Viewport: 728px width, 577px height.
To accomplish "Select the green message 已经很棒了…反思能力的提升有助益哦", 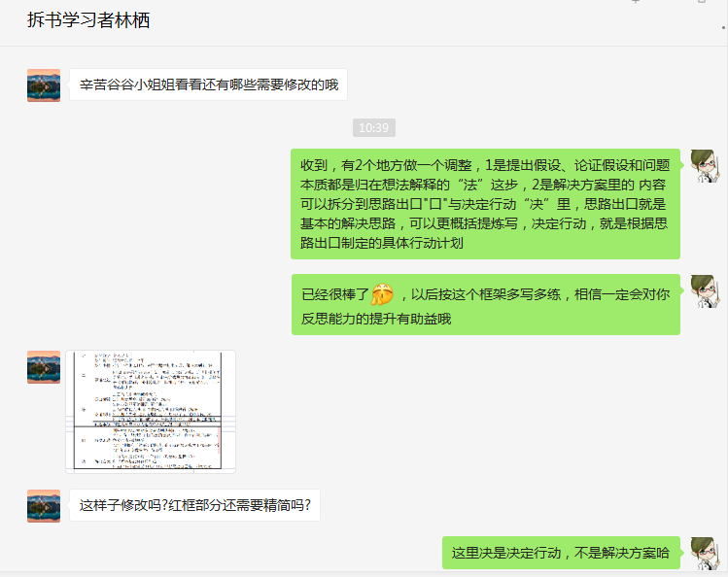I will (x=486, y=304).
